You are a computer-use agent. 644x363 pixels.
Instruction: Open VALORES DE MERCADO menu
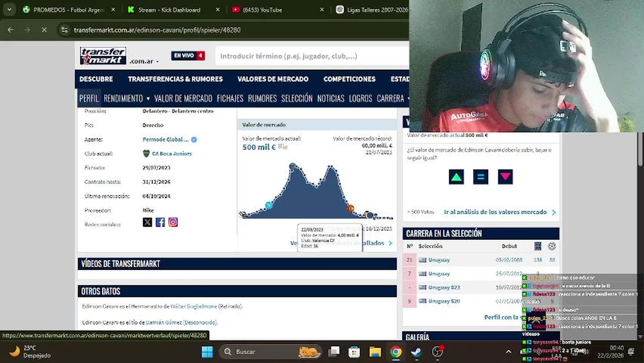click(273, 79)
